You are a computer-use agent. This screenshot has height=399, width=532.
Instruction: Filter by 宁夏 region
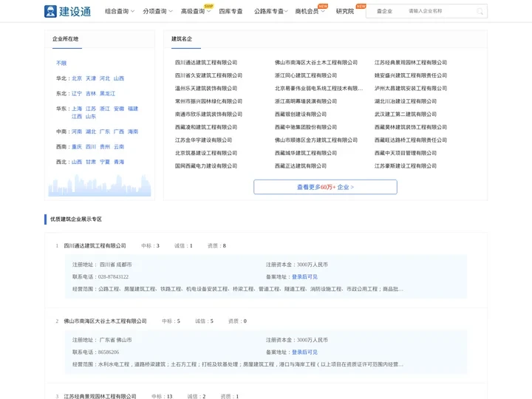point(104,162)
